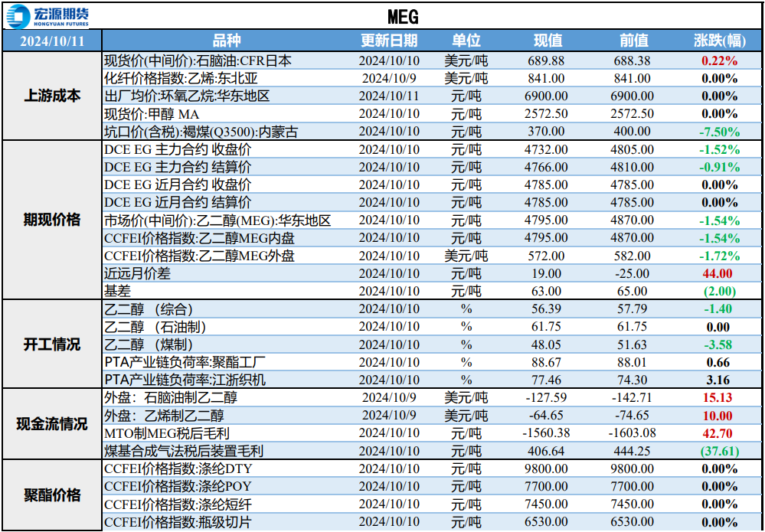Click the 乙二醇（综合）row name
The height and width of the screenshot is (532, 765).
click(x=149, y=309)
